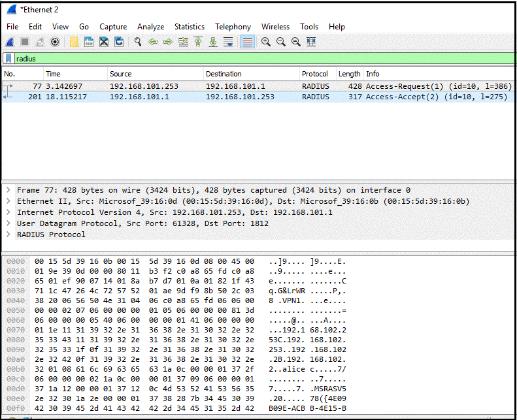Open the Help menu

point(337,27)
